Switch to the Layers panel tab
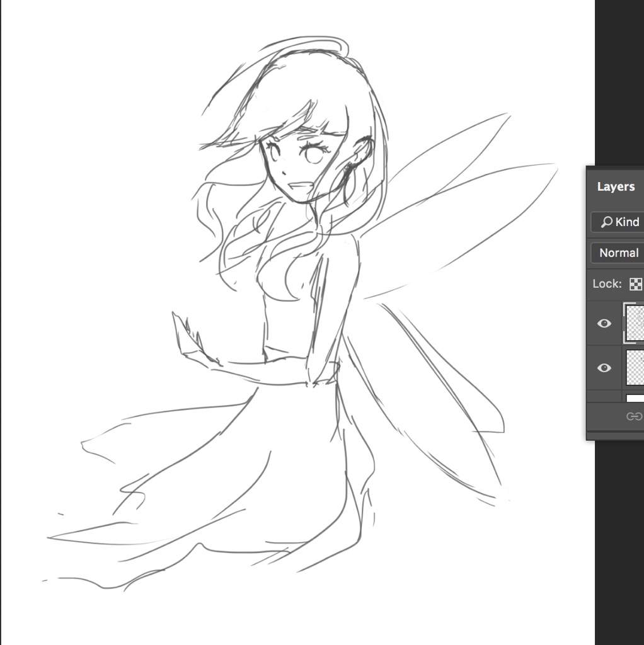Screen dimensions: 644x645 click(x=616, y=186)
